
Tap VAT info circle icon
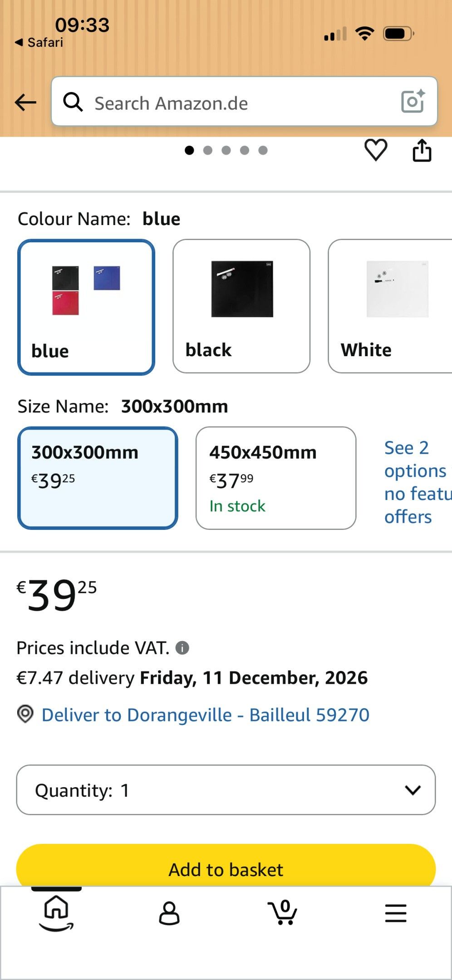pyautogui.click(x=182, y=647)
